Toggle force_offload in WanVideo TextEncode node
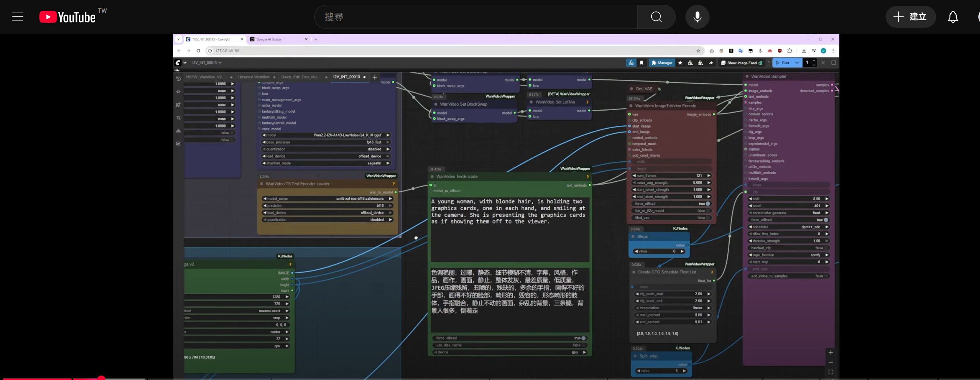This screenshot has height=380, width=980. tap(583, 338)
